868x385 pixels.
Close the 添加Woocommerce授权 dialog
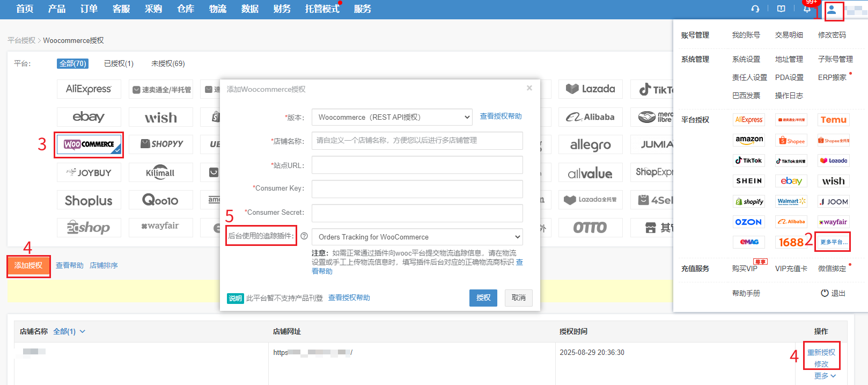point(529,88)
